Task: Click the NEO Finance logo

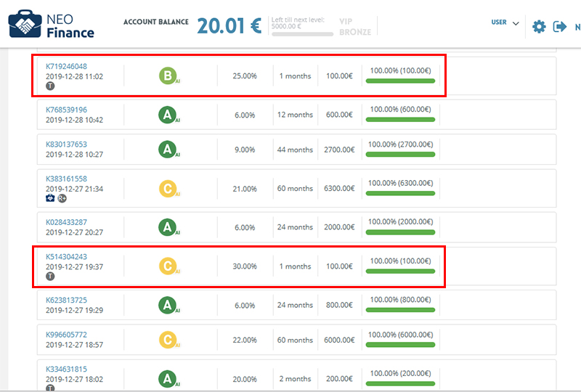Action: [x=51, y=24]
